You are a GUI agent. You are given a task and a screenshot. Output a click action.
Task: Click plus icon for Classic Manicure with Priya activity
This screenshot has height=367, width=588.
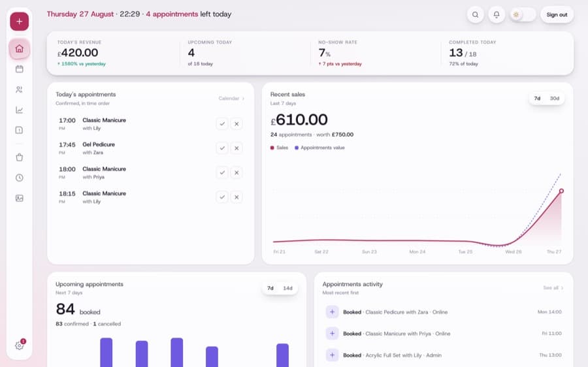(x=333, y=334)
